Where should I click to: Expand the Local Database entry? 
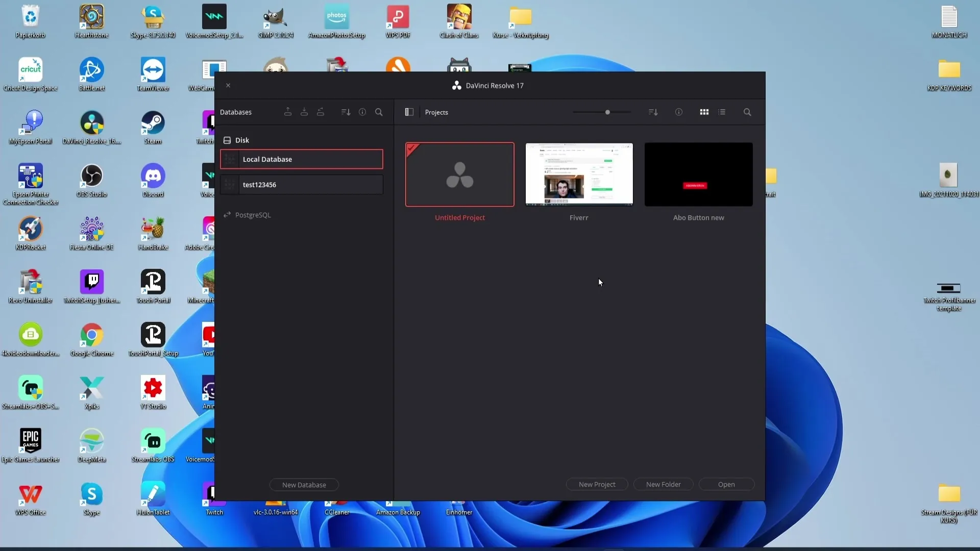click(232, 159)
